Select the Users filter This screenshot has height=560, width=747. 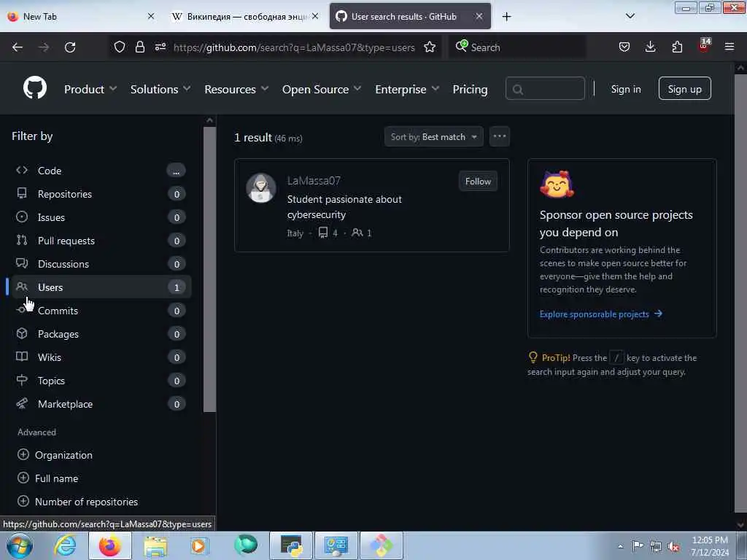(101, 287)
